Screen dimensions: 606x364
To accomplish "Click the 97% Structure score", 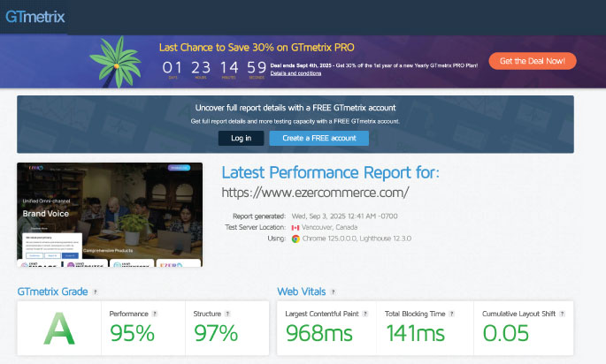I will tap(216, 333).
